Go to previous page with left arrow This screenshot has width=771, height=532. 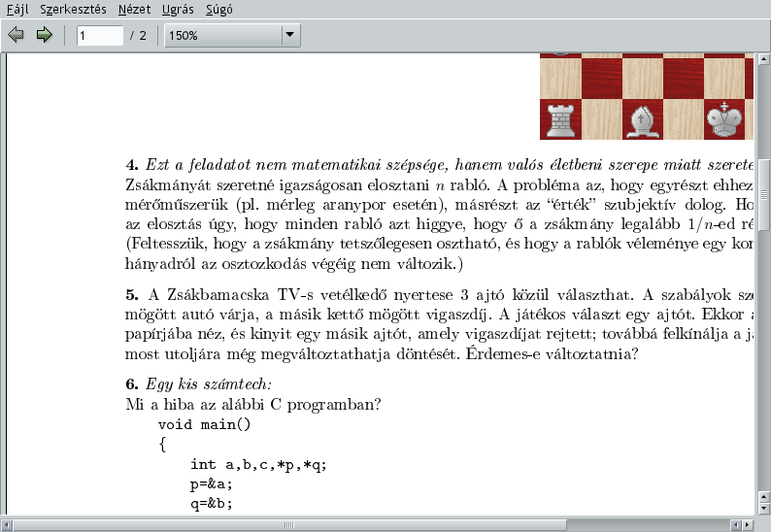pos(16,36)
